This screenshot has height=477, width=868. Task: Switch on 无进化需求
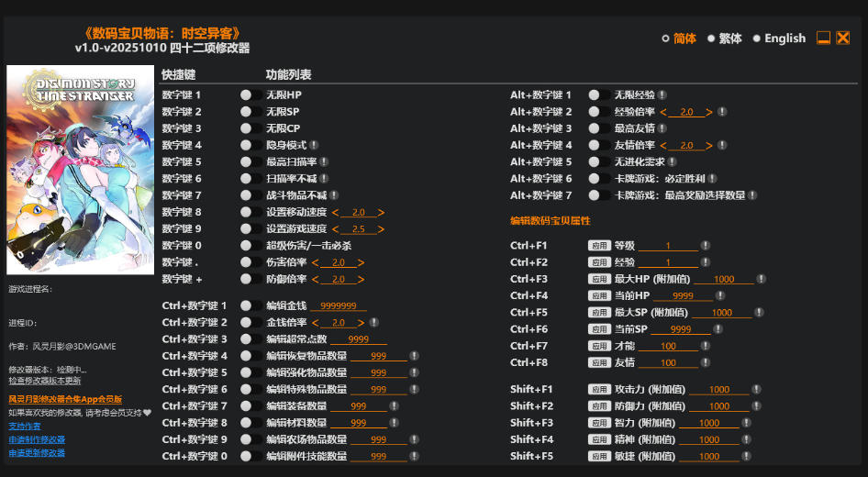click(x=598, y=161)
